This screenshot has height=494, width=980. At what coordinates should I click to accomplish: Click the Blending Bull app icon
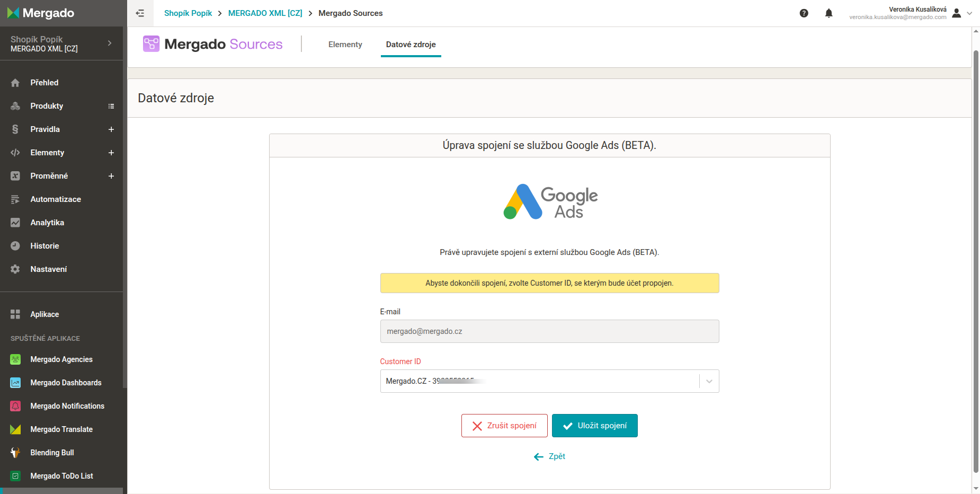[x=15, y=453]
